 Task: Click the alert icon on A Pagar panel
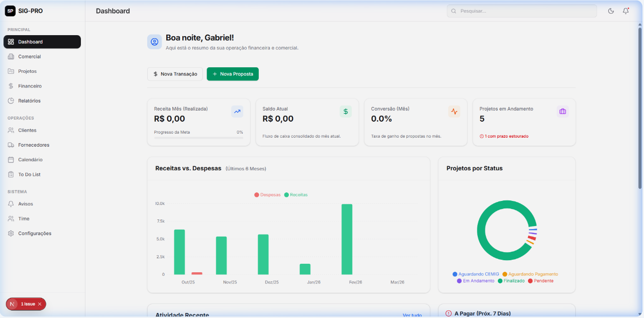(x=448, y=313)
